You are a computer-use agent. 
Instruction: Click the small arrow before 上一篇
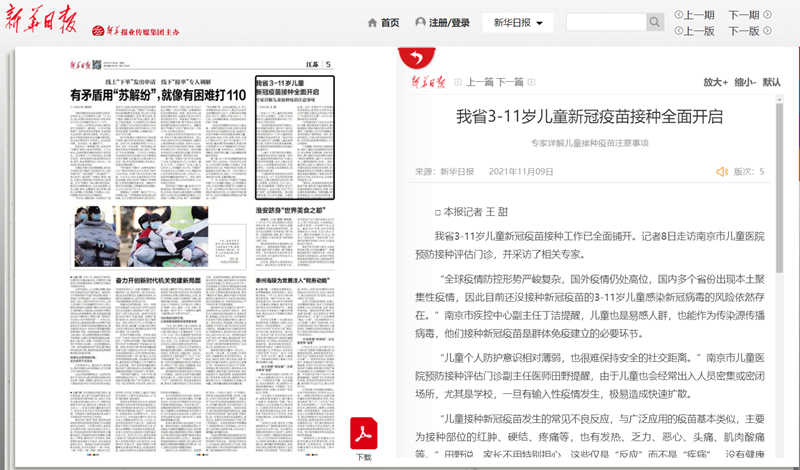458,82
